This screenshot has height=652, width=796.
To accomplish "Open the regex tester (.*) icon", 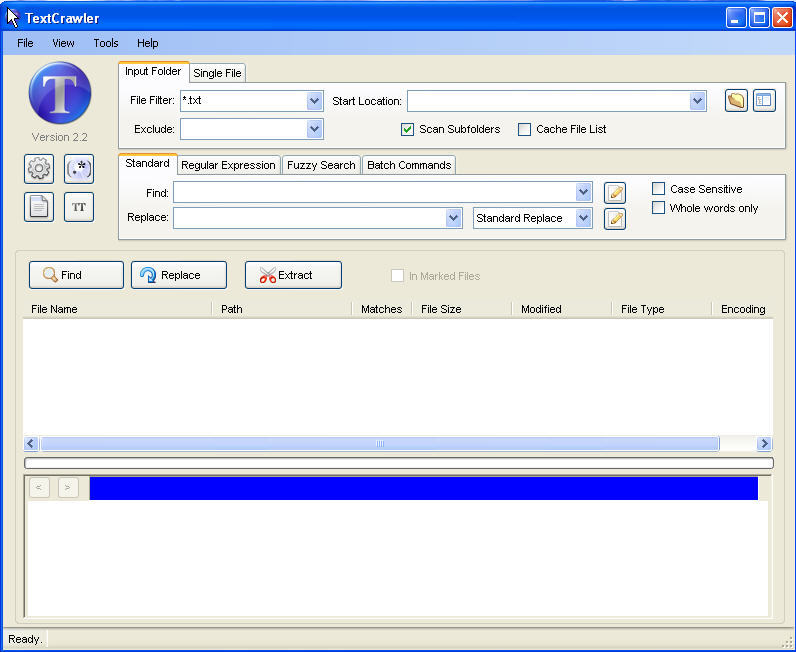I will click(79, 169).
